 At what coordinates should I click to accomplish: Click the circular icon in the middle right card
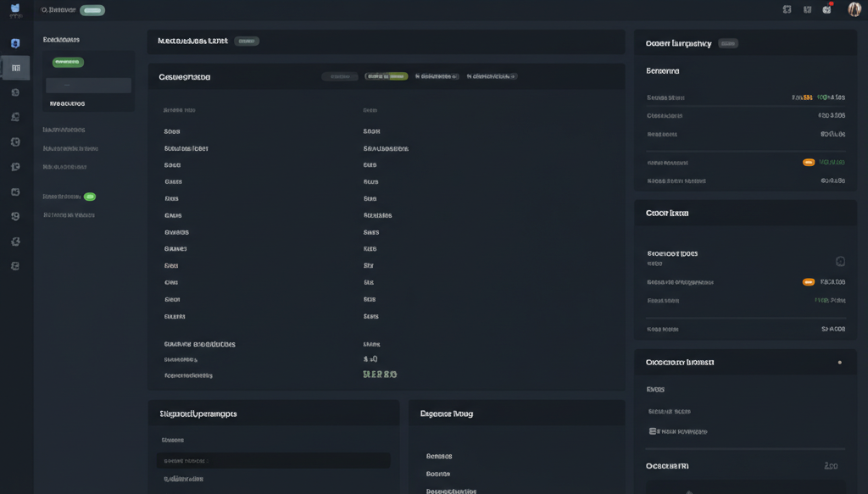pos(840,262)
